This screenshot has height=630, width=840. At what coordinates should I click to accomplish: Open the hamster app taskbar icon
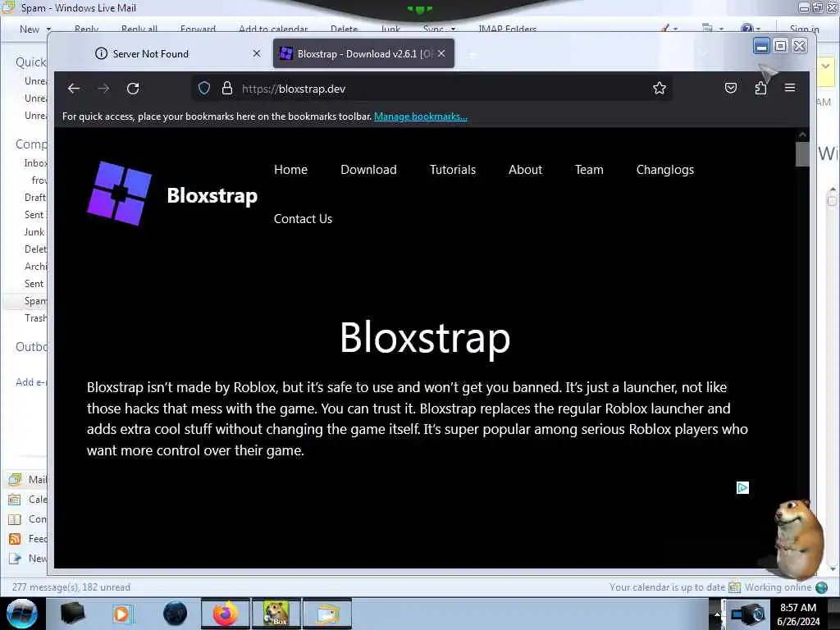click(276, 614)
